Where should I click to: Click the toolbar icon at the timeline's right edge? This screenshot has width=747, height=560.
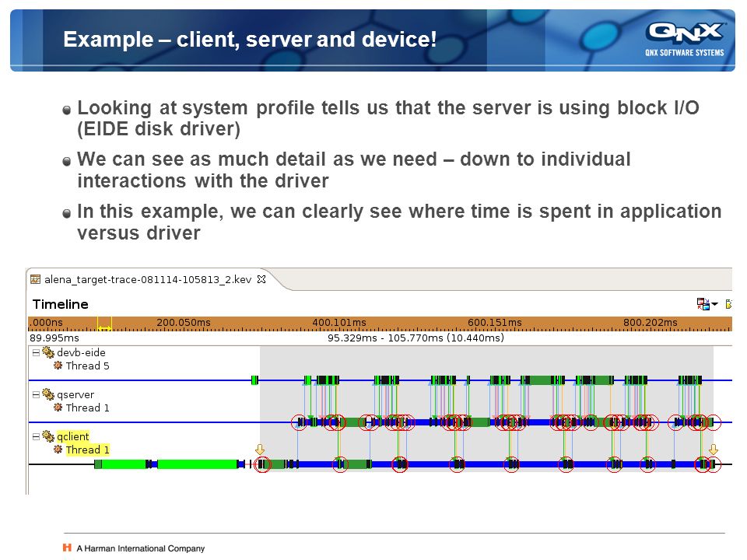coord(728,304)
